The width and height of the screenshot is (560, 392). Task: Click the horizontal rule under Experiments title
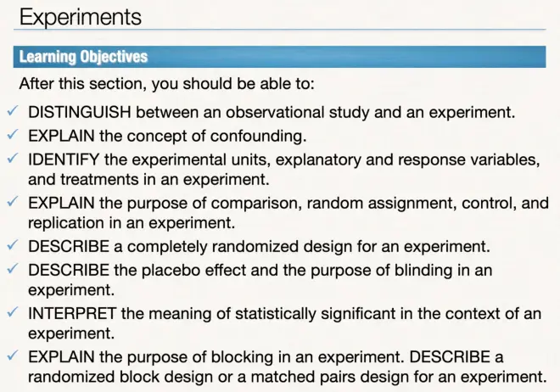(279, 30)
